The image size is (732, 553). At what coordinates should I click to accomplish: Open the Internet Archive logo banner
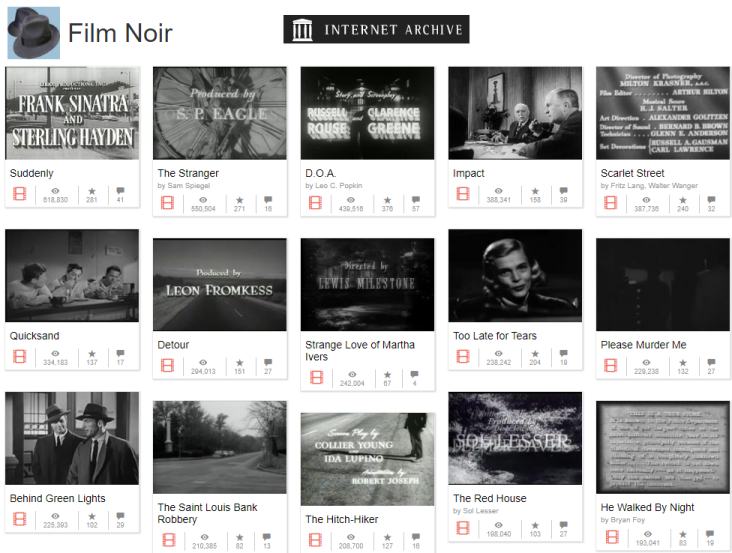tap(376, 29)
